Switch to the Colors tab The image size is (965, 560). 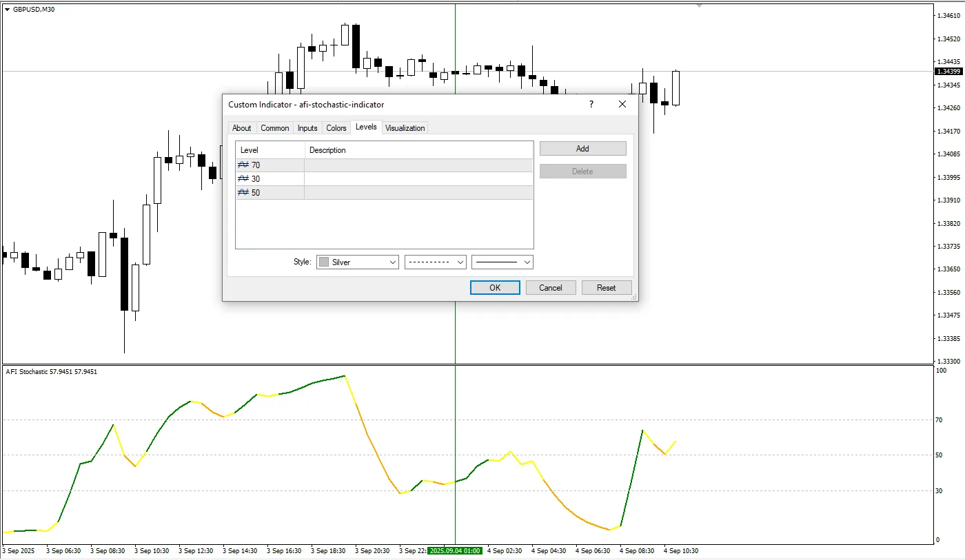(x=336, y=127)
